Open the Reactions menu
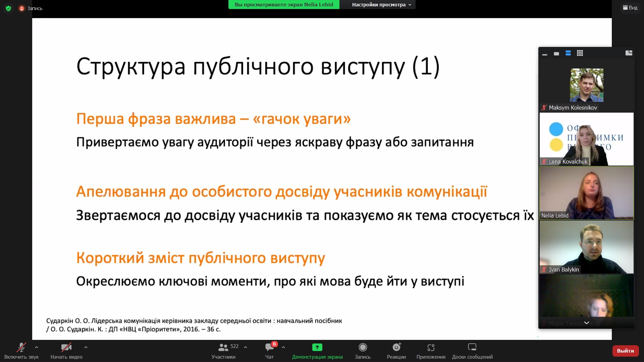Viewport: 644px width, 362px height. pos(396,351)
